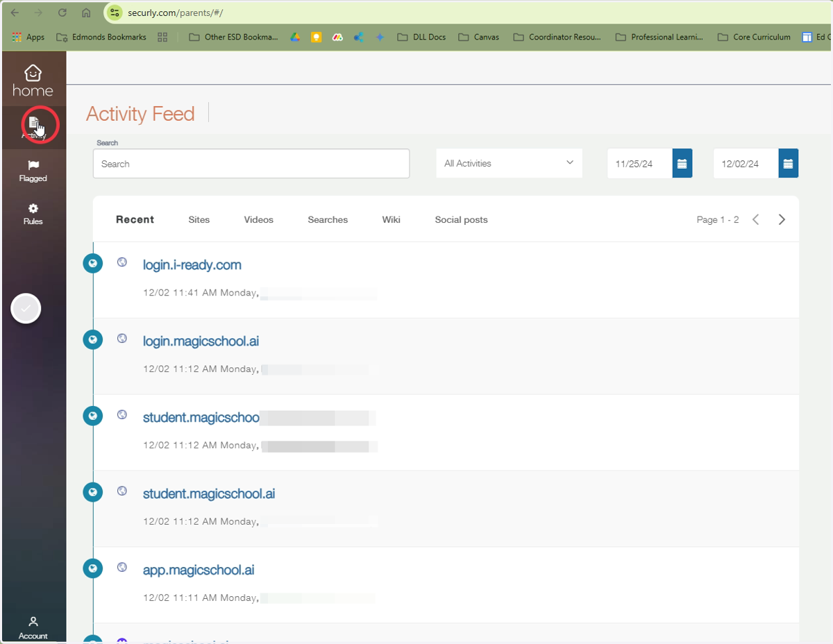Image resolution: width=833 pixels, height=644 pixels.
Task: Open Rules settings gear in sidebar
Action: pos(33,214)
